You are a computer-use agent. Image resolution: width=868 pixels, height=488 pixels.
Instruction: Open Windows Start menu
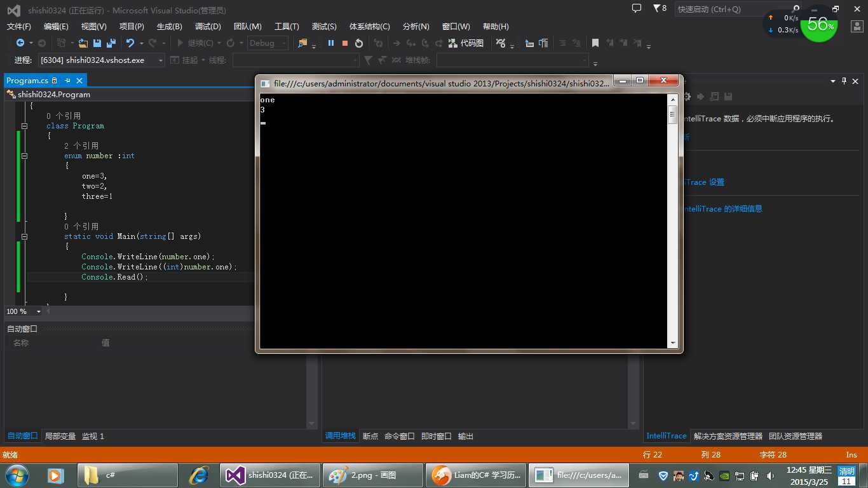click(x=17, y=475)
